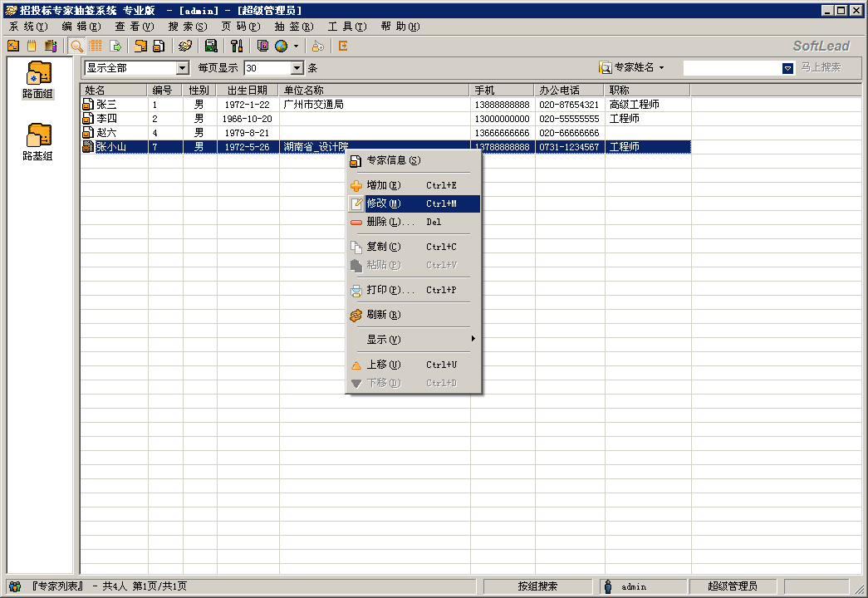This screenshot has height=598, width=868.
Task: Click the orange grid table toolbar icon
Action: coord(96,46)
